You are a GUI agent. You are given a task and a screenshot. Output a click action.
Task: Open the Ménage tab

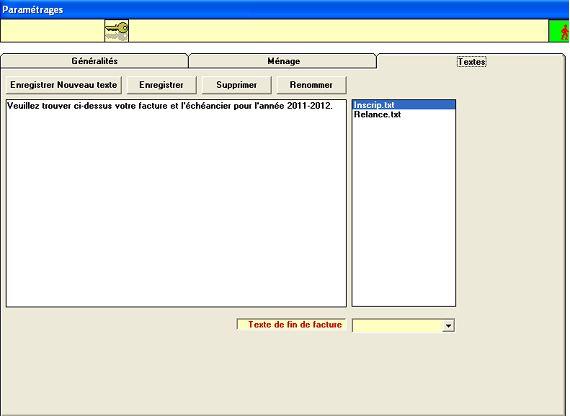click(283, 61)
